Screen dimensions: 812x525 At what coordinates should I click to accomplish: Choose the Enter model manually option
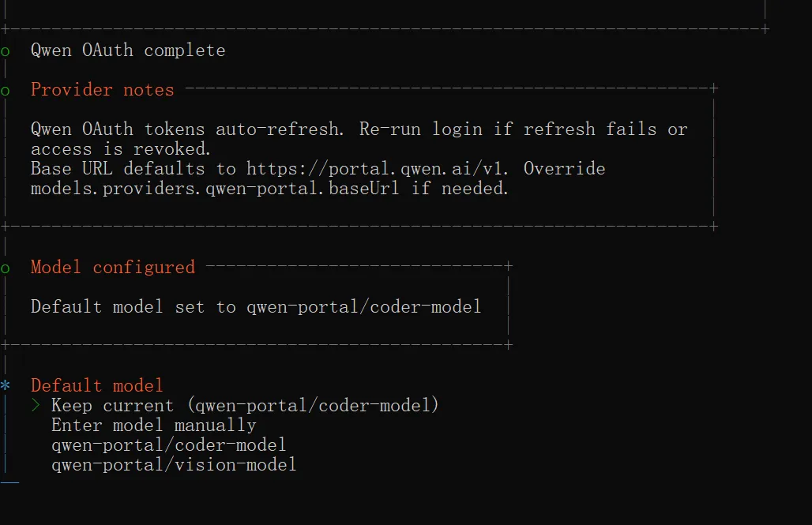154,426
